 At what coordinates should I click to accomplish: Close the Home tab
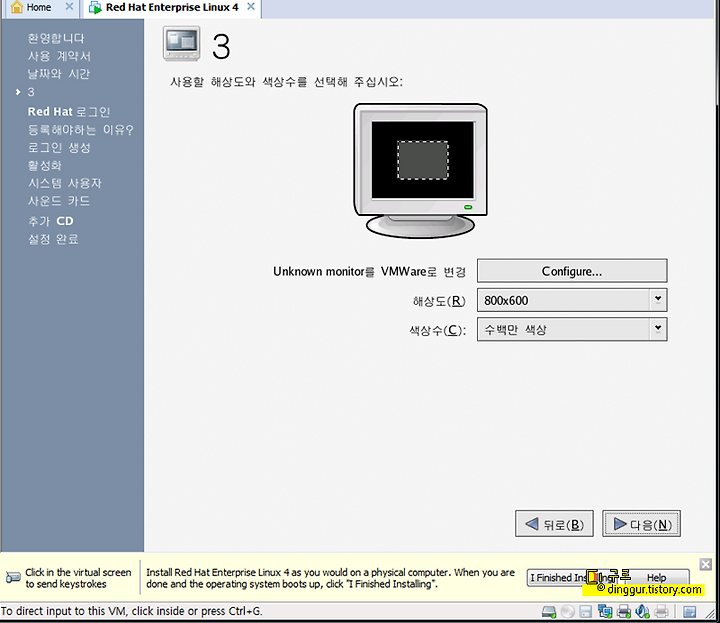click(x=69, y=6)
